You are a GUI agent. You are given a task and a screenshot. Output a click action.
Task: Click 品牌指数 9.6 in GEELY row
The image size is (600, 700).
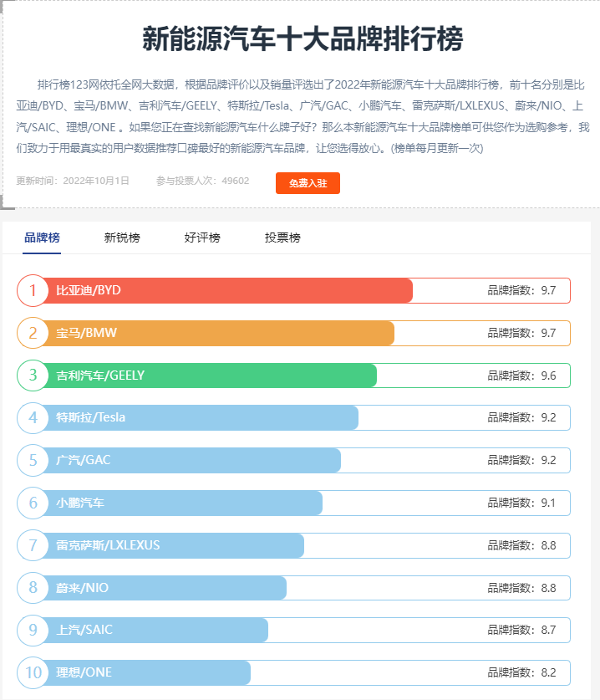[x=521, y=375]
